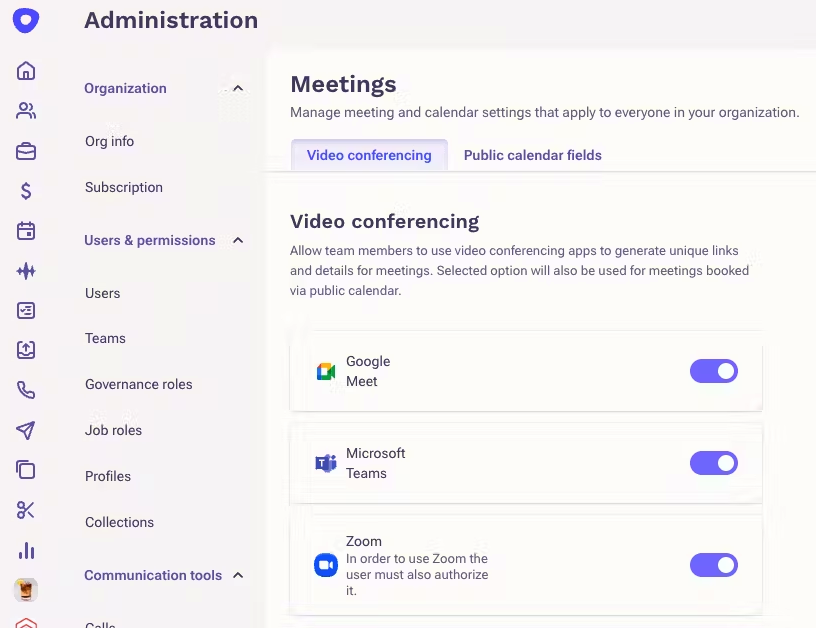Screen dimensions: 816x628
Task: Click the Zoom authorization note text
Action: pos(417,574)
